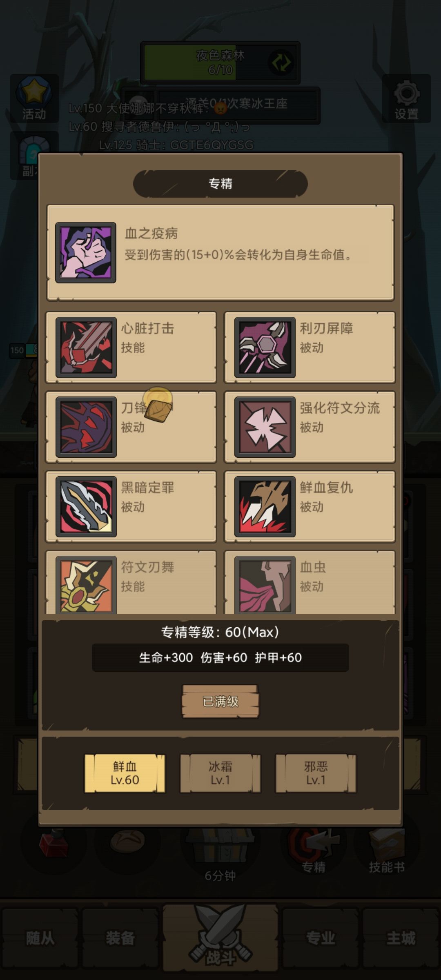The image size is (441, 980).
Task: Switch to the 鲜血 Lv.60 specialization
Action: 125,773
